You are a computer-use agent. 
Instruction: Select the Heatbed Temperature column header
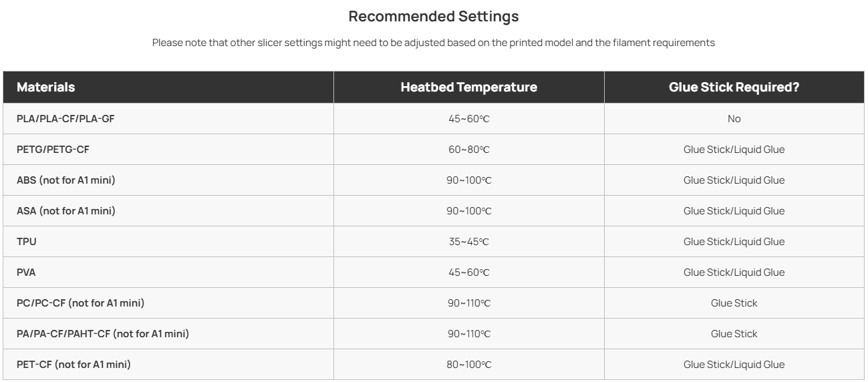click(x=468, y=87)
